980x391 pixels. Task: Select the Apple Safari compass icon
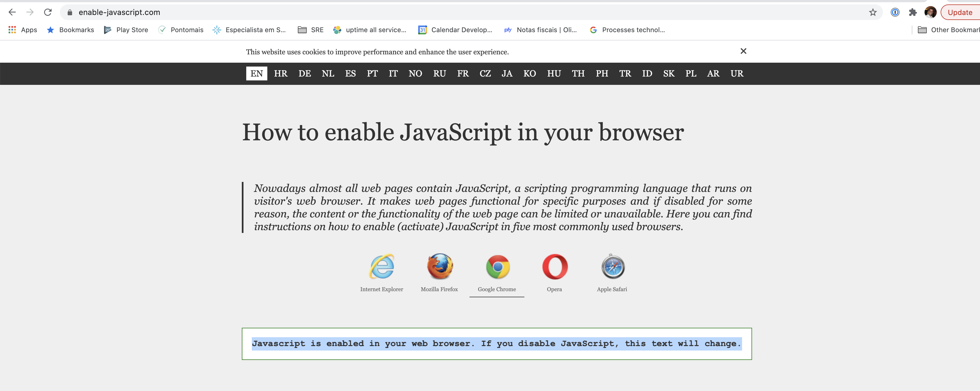click(613, 266)
